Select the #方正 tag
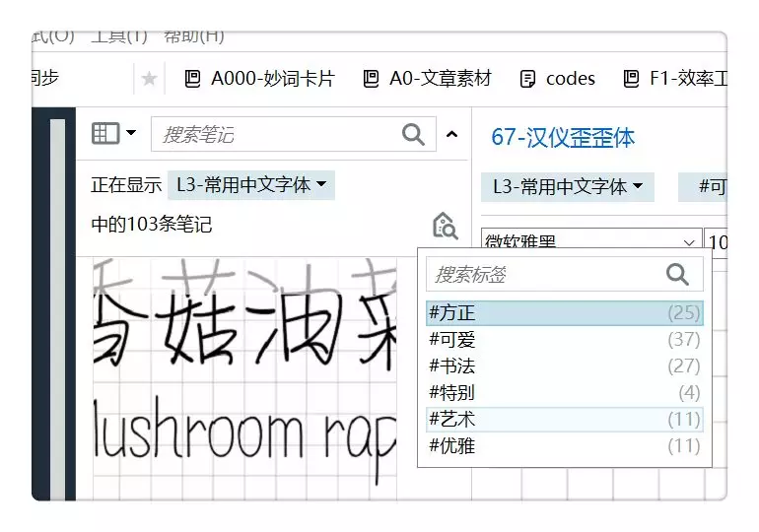 tap(565, 313)
